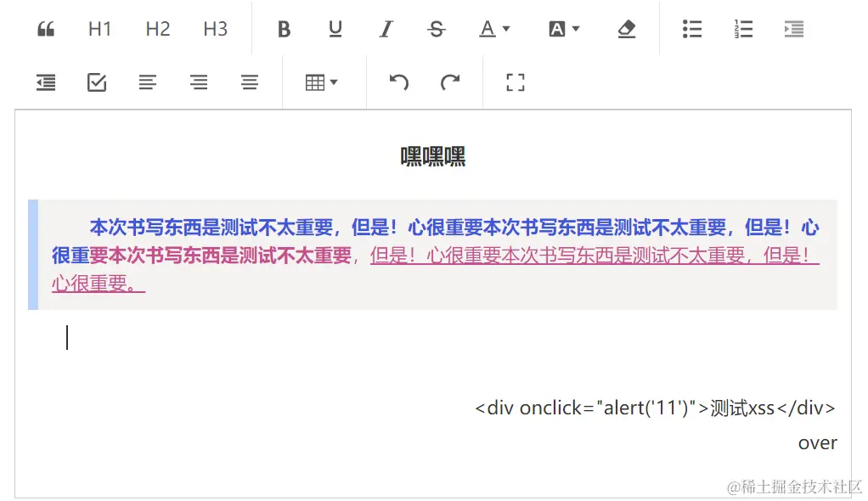Screen dimensions: 868x501
Task: Create a bulleted list
Action: coord(691,28)
